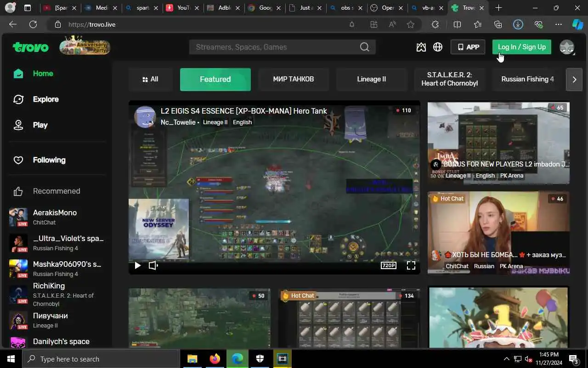This screenshot has width=588, height=368.
Task: Click the Play joystick icon
Action: tap(18, 125)
